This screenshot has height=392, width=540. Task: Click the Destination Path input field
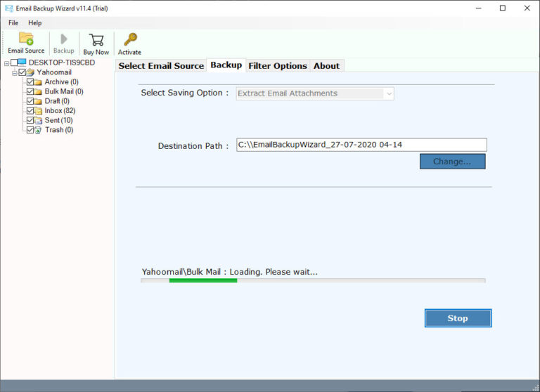tap(361, 145)
